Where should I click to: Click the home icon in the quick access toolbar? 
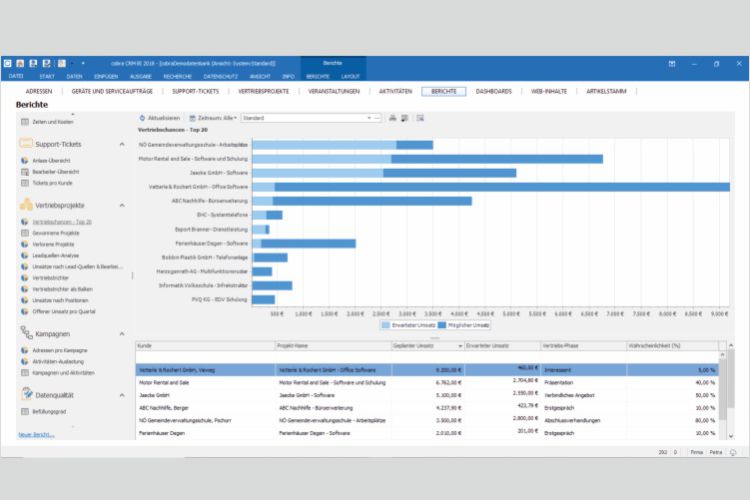20,63
